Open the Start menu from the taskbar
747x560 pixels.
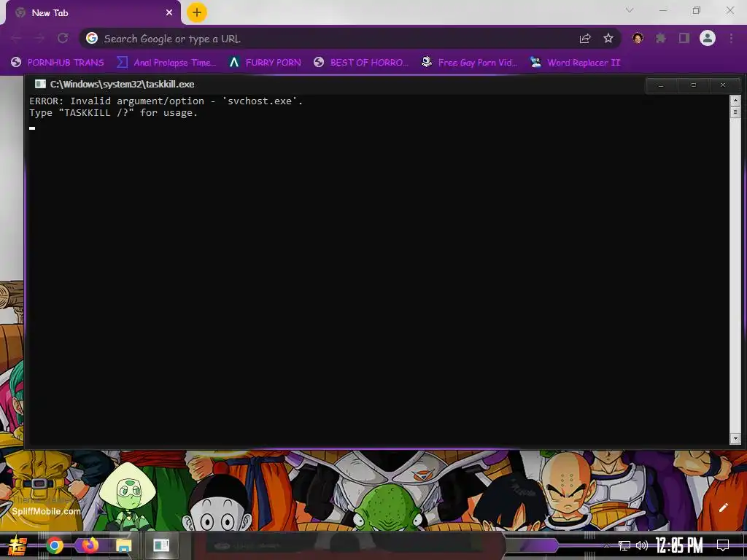[x=18, y=545]
